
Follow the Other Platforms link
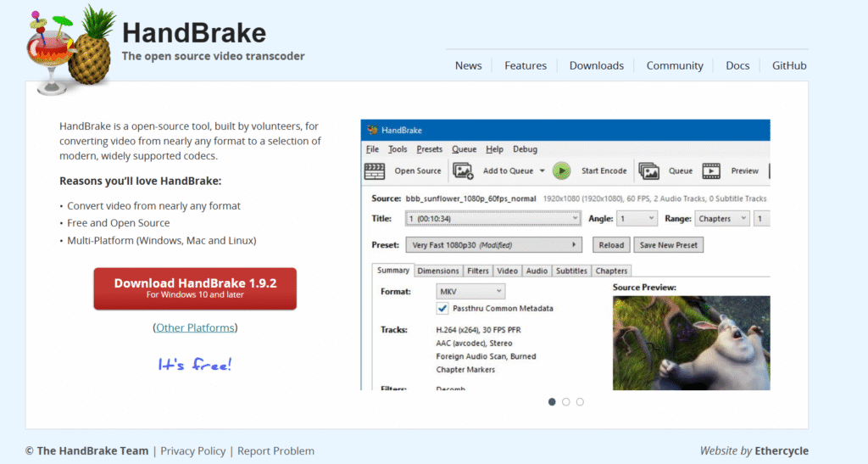coord(195,327)
